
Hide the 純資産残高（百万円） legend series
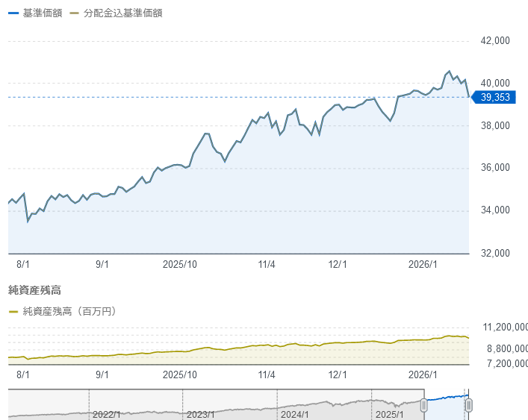[69, 311]
